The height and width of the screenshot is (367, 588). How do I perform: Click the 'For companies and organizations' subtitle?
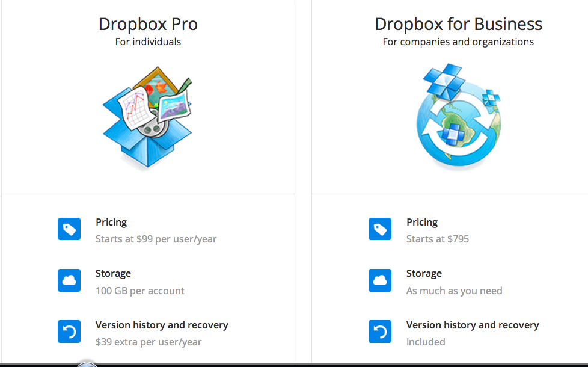tap(458, 42)
